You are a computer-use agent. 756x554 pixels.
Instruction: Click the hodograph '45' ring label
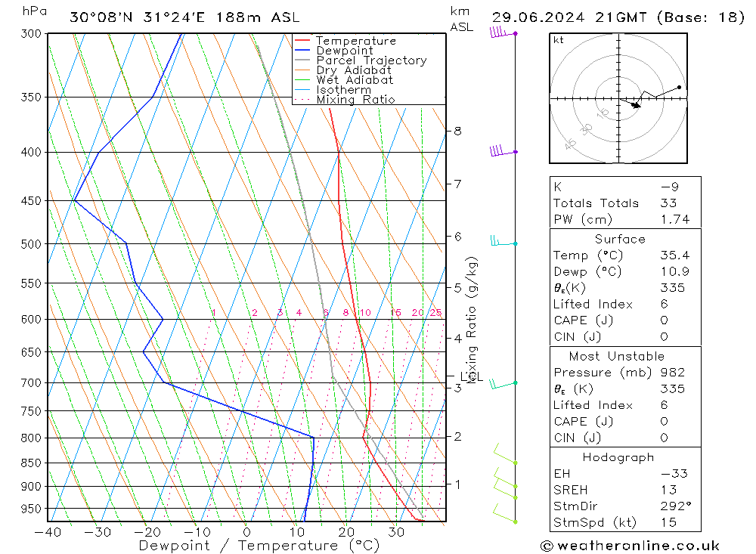570,144
